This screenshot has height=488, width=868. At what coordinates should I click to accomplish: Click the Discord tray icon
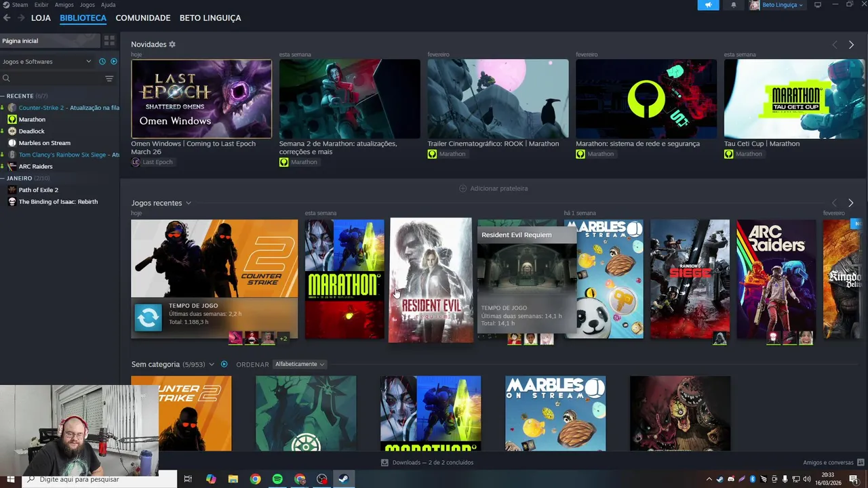click(730, 479)
